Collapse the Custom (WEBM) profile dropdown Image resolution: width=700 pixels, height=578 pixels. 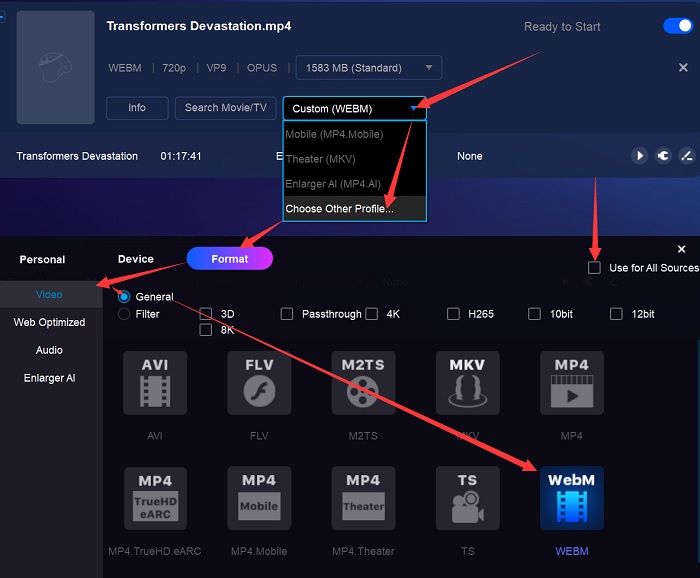(x=354, y=108)
